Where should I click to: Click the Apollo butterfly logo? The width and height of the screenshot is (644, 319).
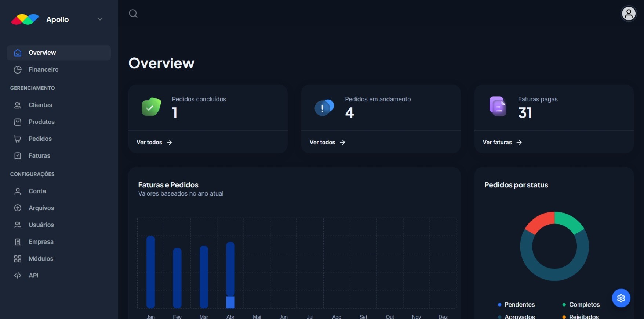(x=25, y=19)
